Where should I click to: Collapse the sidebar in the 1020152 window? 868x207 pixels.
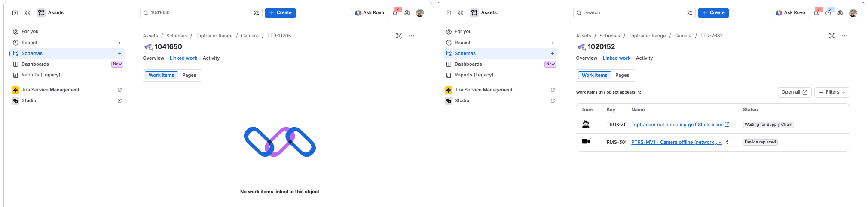448,13
